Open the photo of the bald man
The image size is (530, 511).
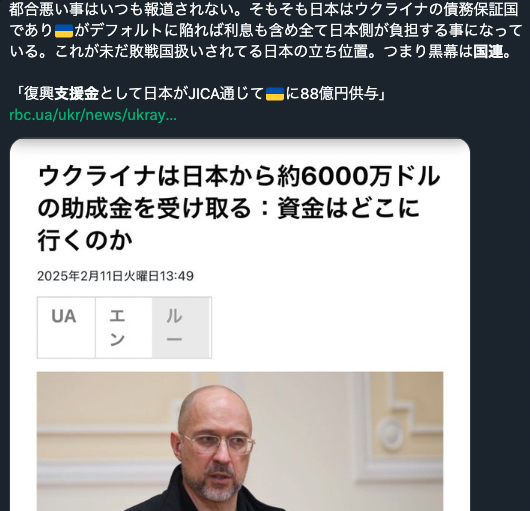240,441
